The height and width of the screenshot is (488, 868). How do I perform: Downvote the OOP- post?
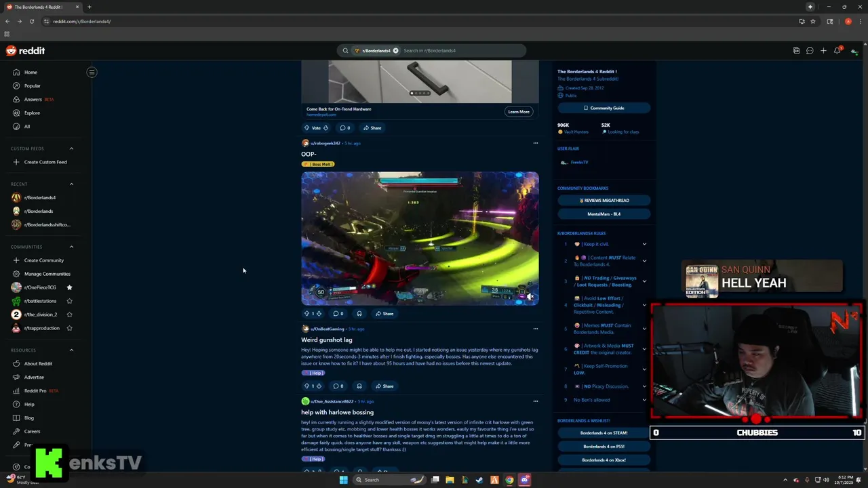(319, 314)
